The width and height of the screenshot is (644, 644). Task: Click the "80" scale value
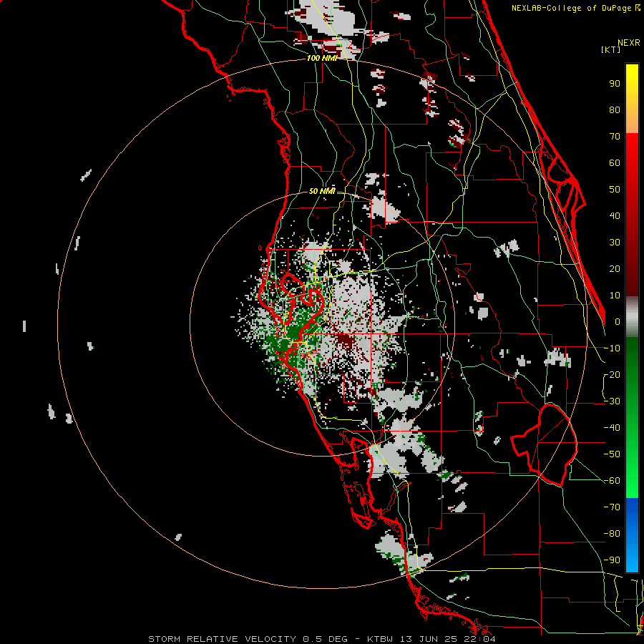click(x=615, y=109)
